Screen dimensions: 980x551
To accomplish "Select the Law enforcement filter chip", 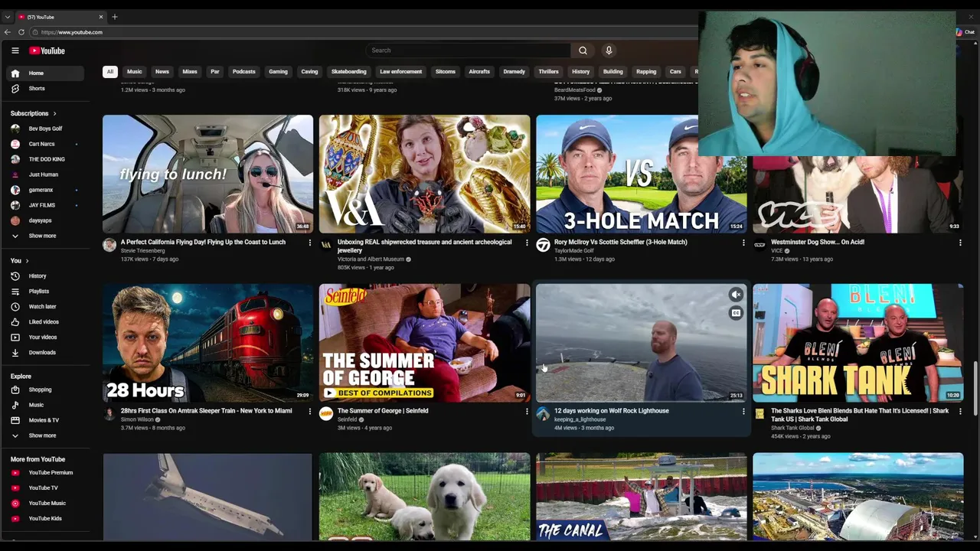I will pyautogui.click(x=401, y=72).
